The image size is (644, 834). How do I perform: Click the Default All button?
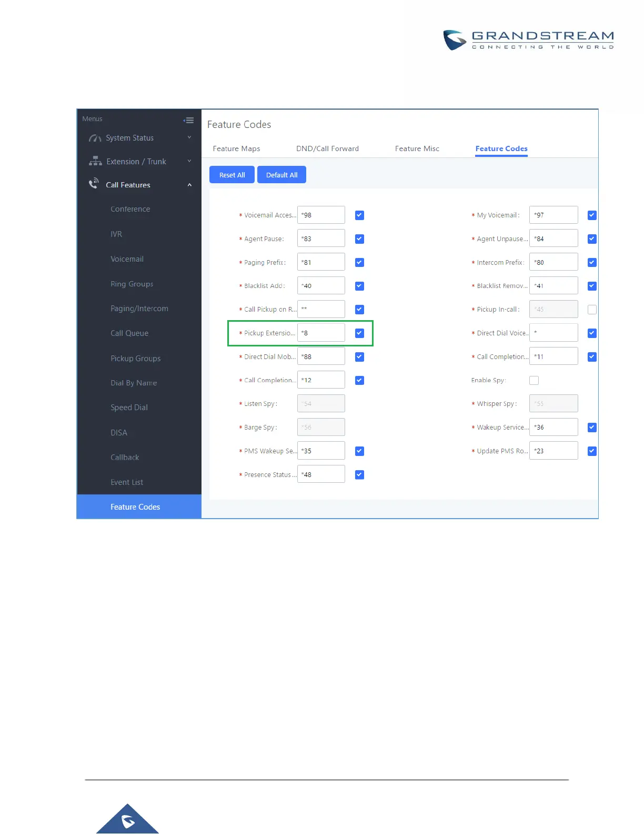(x=281, y=175)
